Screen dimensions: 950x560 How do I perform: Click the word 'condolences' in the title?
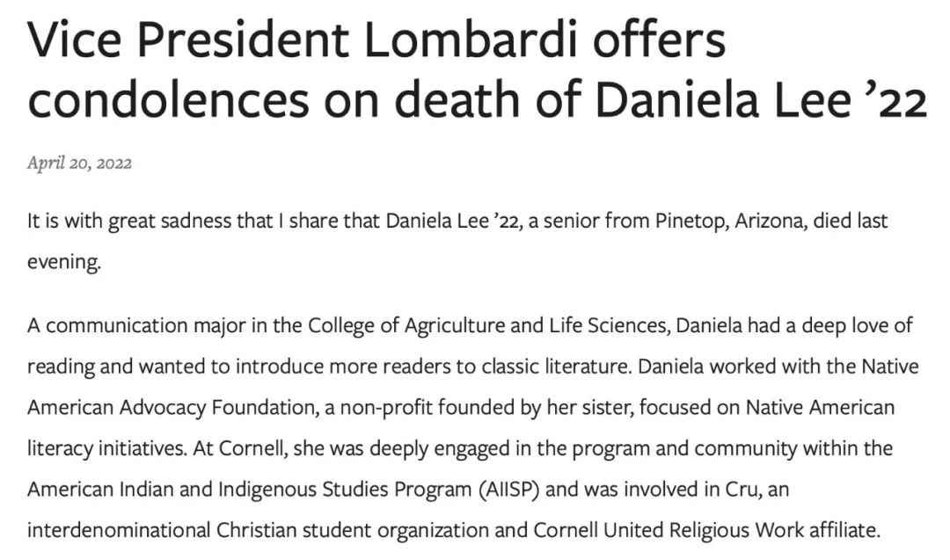pyautogui.click(x=168, y=98)
